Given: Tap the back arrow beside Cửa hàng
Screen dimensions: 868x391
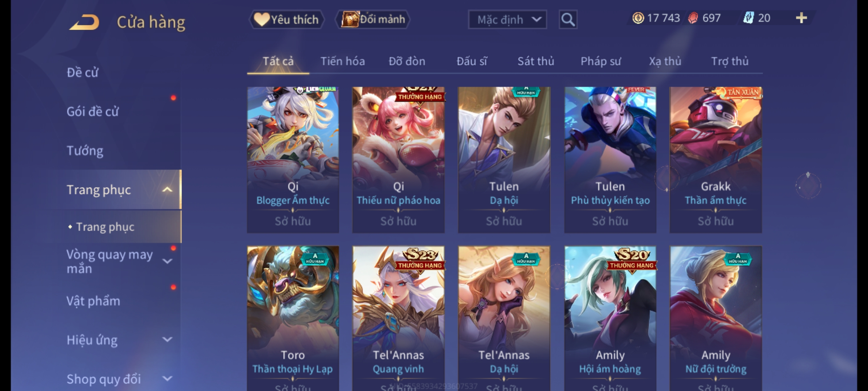Looking at the screenshot, I should 85,22.
